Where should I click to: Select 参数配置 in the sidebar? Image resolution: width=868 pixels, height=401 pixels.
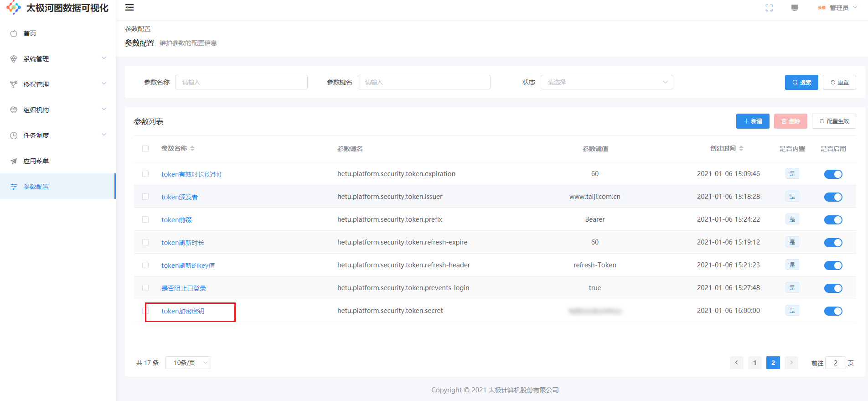click(58, 187)
